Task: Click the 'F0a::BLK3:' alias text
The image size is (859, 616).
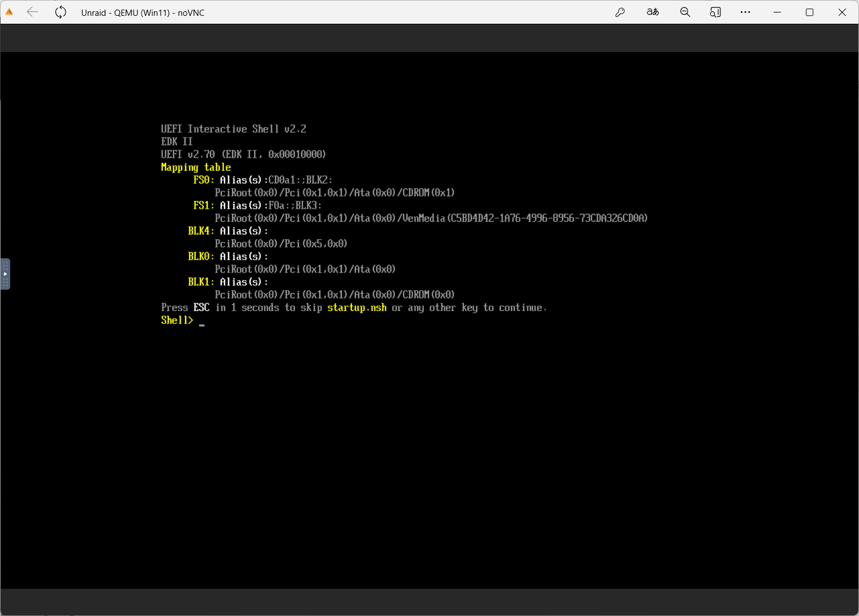Action: click(x=295, y=205)
